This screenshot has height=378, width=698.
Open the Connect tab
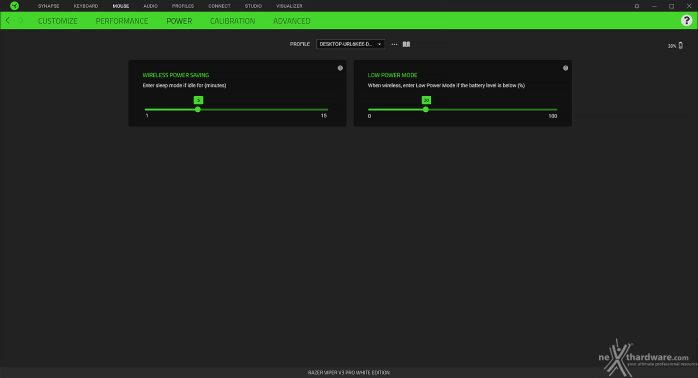tap(219, 6)
